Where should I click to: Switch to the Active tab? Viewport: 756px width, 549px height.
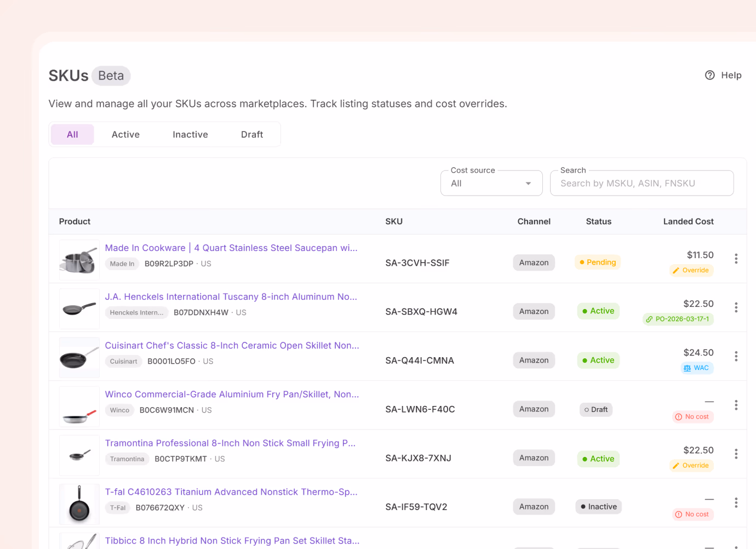(x=125, y=134)
